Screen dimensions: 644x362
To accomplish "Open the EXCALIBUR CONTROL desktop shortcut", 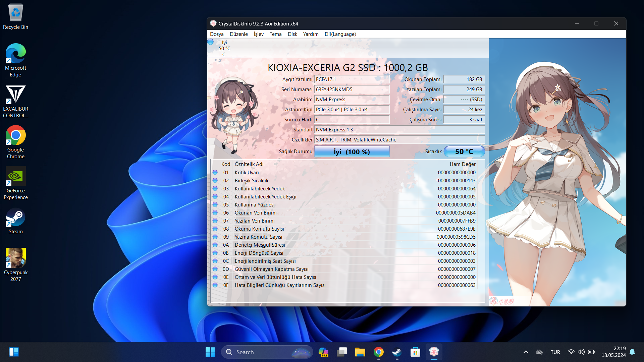I will point(15,101).
